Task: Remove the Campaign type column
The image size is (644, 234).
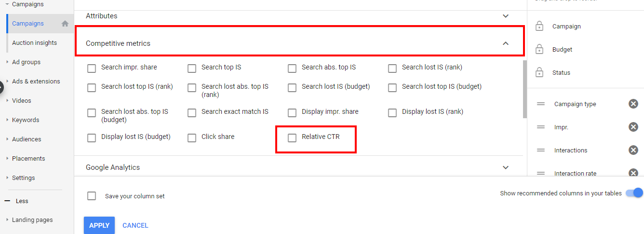Action: tap(633, 104)
